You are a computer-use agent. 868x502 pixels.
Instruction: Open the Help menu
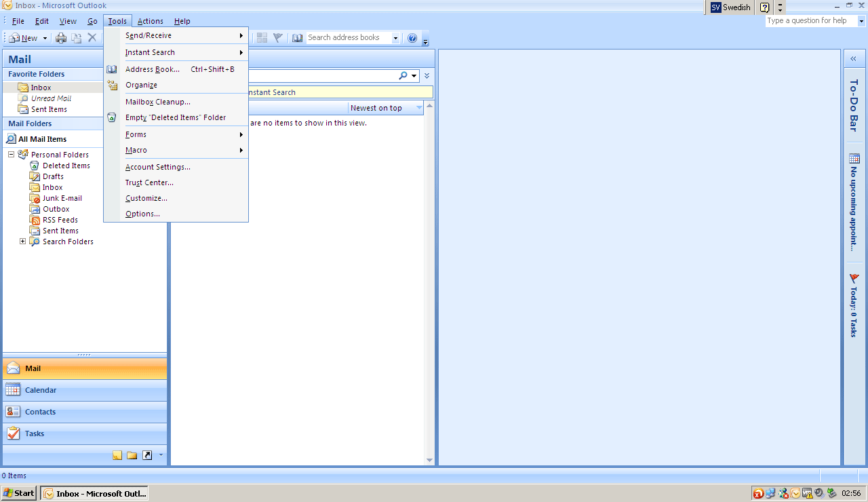(182, 21)
